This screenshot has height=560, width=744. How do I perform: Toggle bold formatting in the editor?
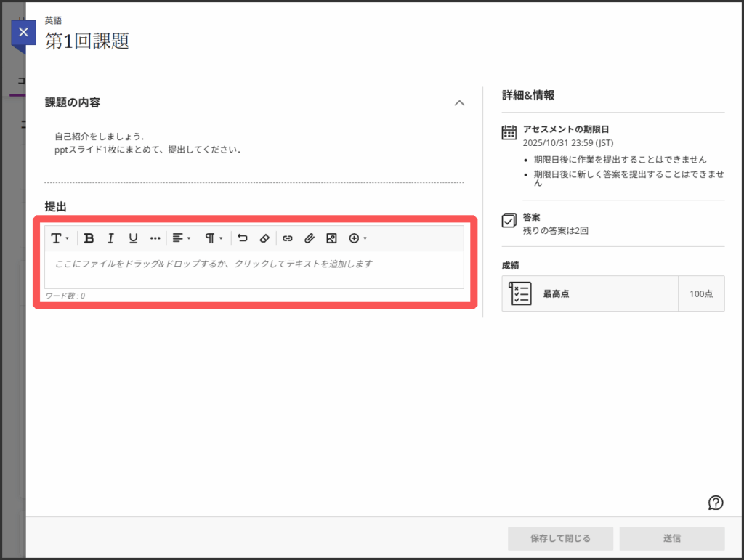click(x=89, y=238)
